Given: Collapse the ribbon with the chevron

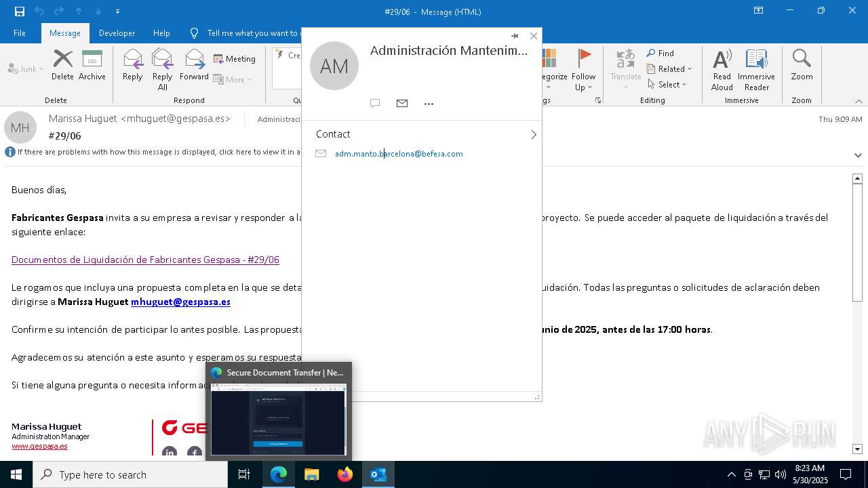Looking at the screenshot, I should click(x=859, y=101).
